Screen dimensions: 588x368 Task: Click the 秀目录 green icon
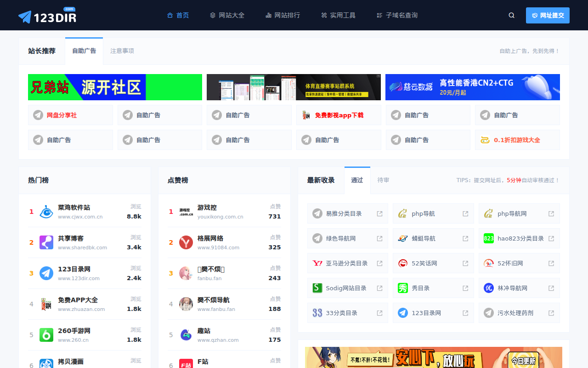pos(403,288)
